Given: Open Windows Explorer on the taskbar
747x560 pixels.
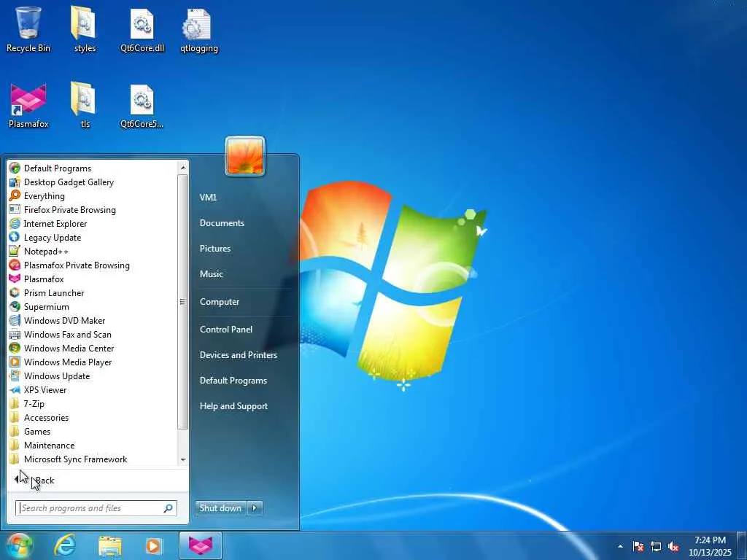Looking at the screenshot, I should click(x=109, y=545).
